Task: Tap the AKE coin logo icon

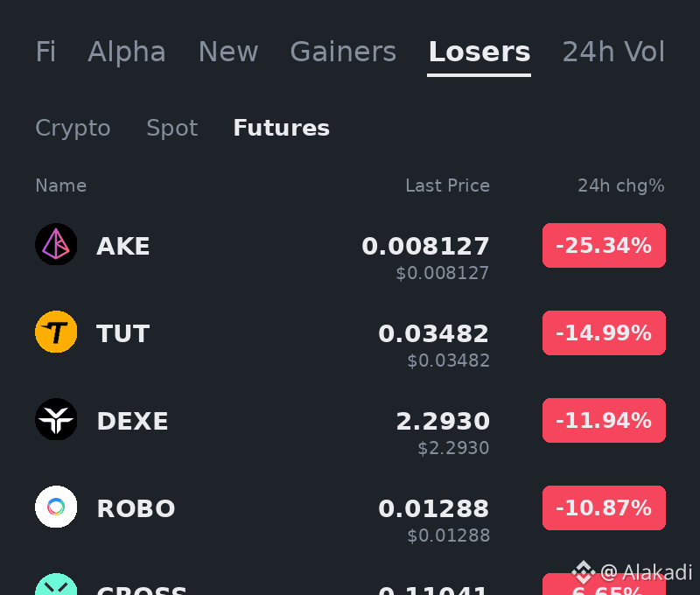Action: pyautogui.click(x=56, y=244)
